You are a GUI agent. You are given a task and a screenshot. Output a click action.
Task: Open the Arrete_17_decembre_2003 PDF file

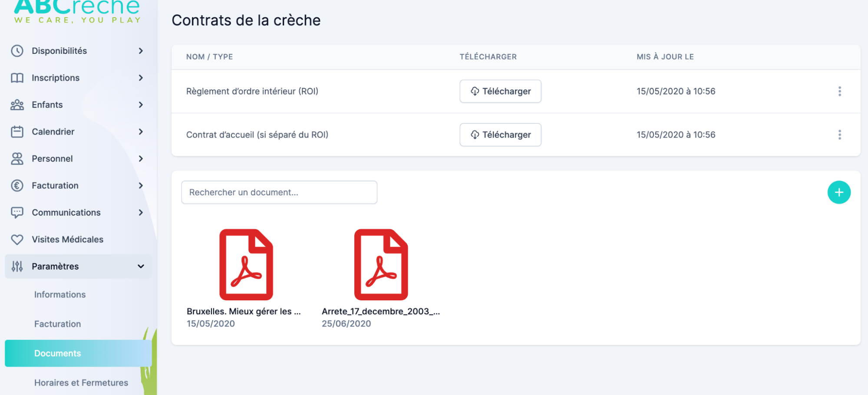click(381, 265)
